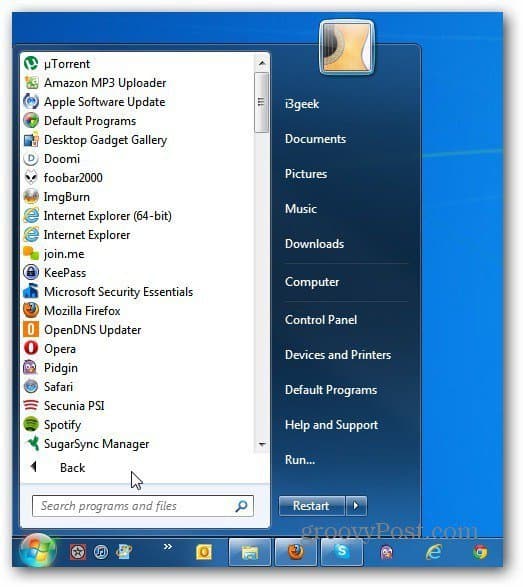The width and height of the screenshot is (523, 587).
Task: Click the Internet Explorer taskbar icon
Action: [x=434, y=552]
